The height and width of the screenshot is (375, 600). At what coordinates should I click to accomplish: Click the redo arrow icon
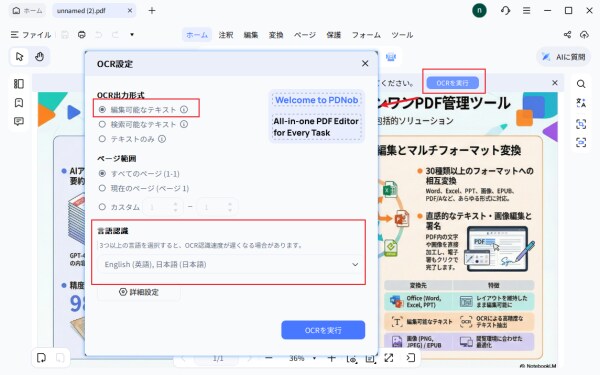coord(115,35)
